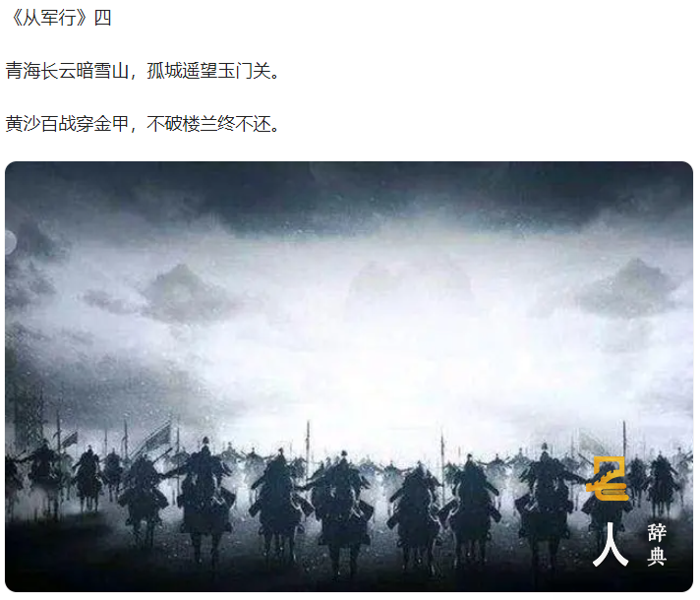The image size is (700, 600).
Task: Click the striped flag among the riders
Action: [x=156, y=437]
